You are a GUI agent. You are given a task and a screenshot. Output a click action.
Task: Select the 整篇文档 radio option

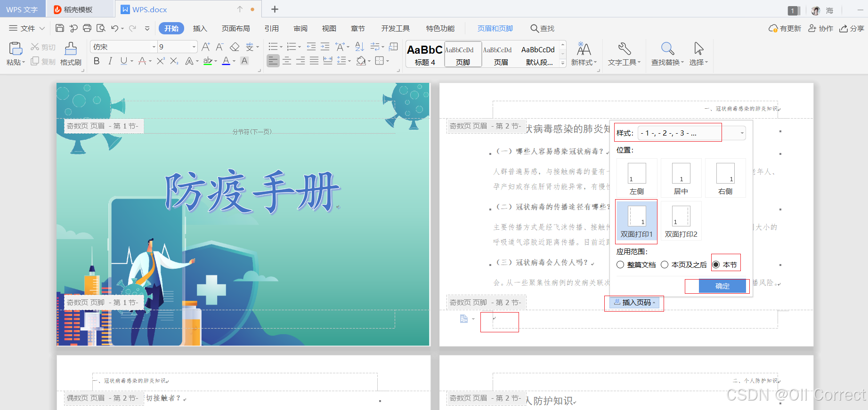click(x=636, y=265)
